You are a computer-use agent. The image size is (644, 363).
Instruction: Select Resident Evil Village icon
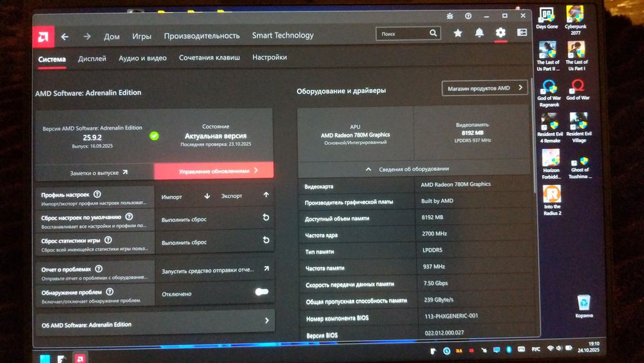579,128
